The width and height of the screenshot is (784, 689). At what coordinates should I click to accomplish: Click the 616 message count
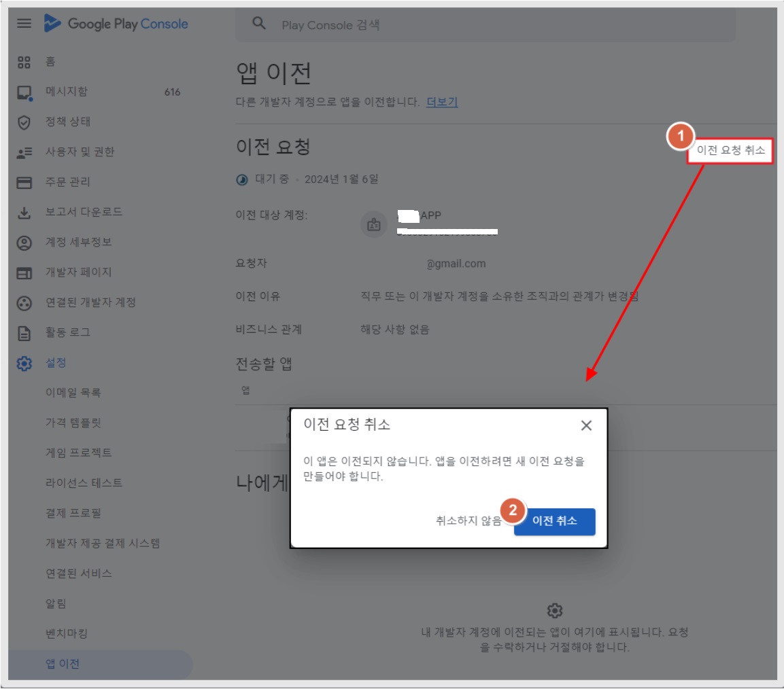[x=172, y=92]
